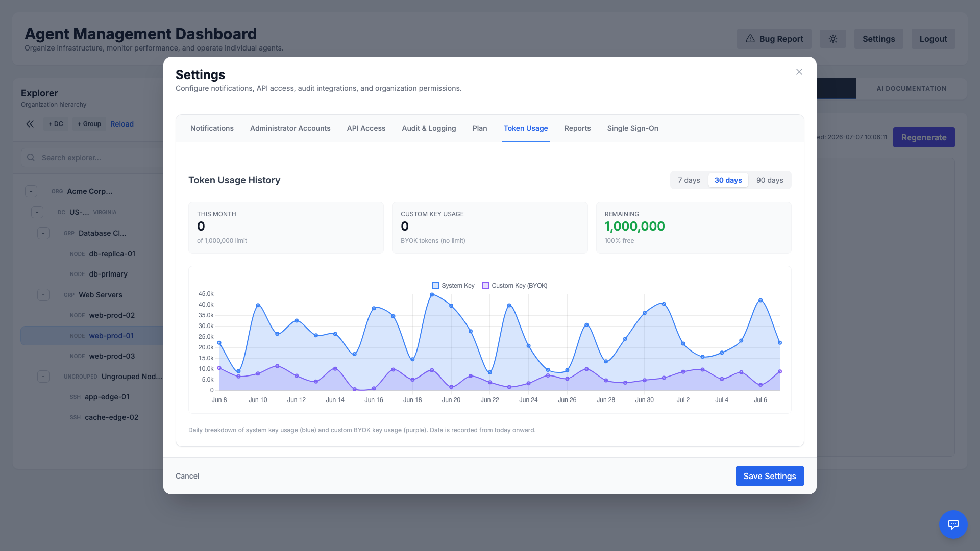Open the Administrator Accounts tab
The image size is (980, 551).
(x=290, y=128)
